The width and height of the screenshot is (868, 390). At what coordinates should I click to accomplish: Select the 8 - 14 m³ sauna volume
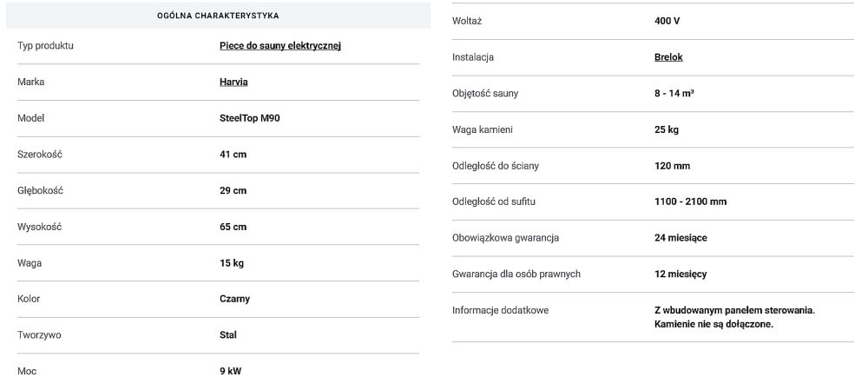pyautogui.click(x=674, y=93)
